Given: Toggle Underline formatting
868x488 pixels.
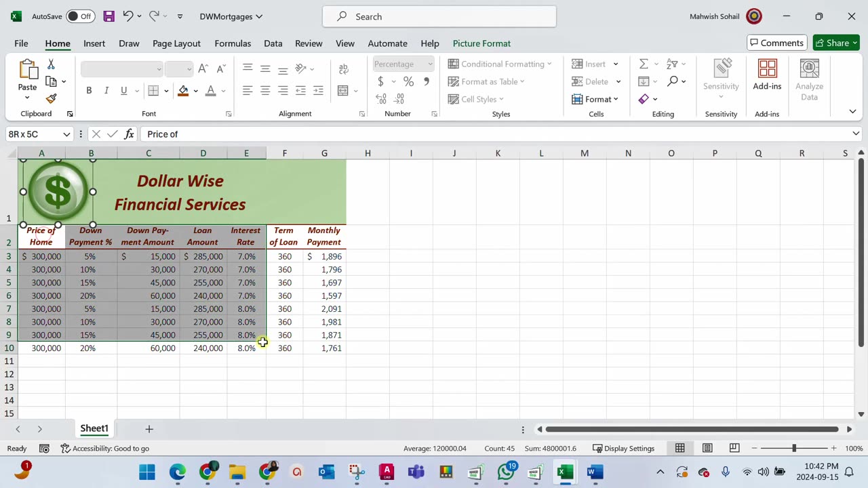Looking at the screenshot, I should click(x=123, y=90).
